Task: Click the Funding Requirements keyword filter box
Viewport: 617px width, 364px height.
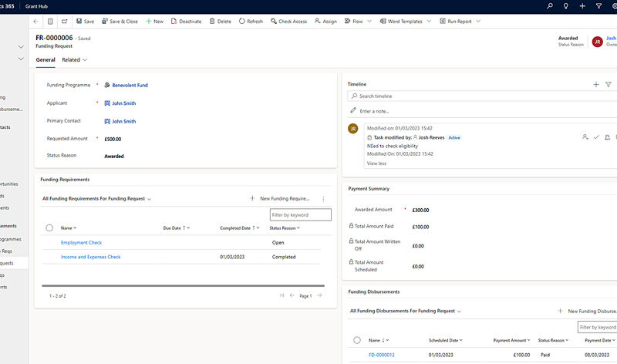Action: (301, 215)
